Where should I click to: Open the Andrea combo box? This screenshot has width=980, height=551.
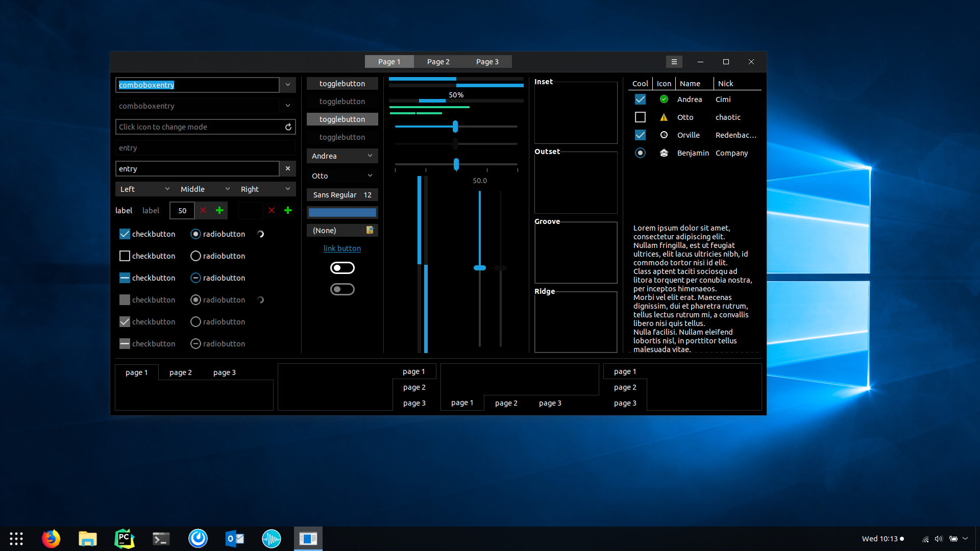(342, 156)
